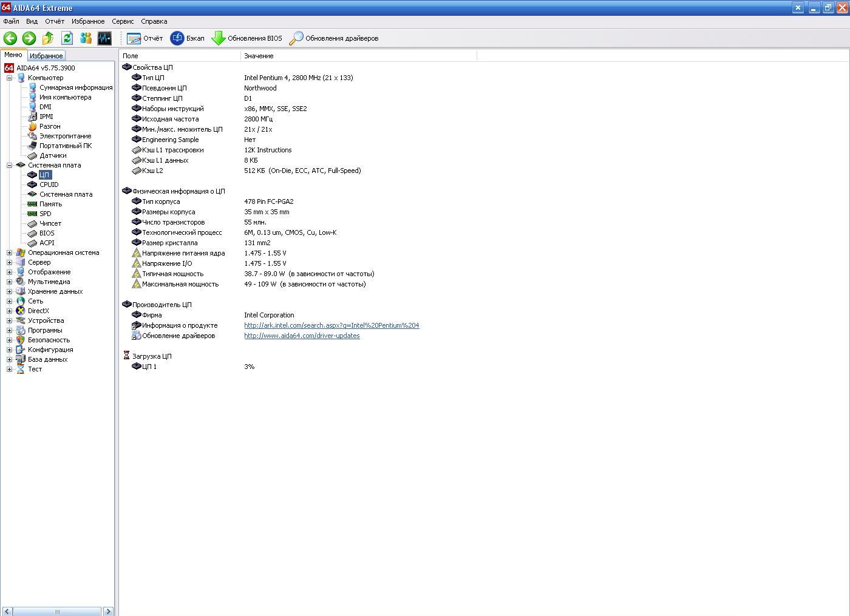Open the Справка menu
This screenshot has width=850, height=616.
point(154,21)
